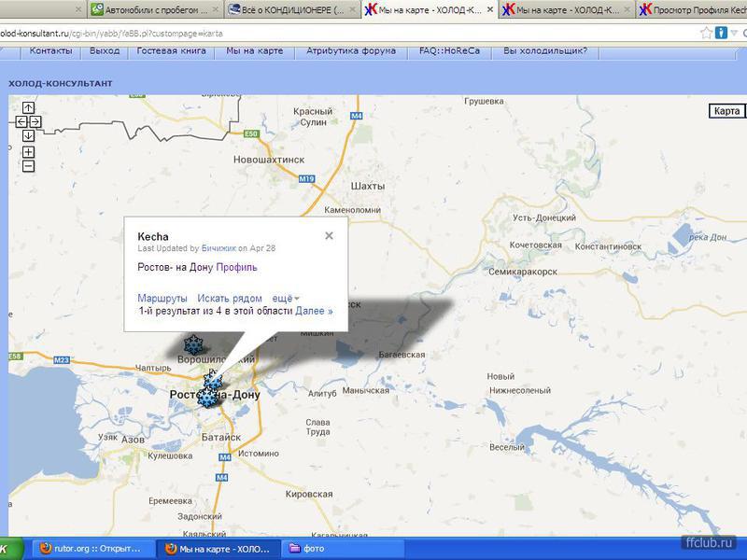The height and width of the screenshot is (560, 747).
Task: Open the Профиль link in balloon
Action: point(237,267)
